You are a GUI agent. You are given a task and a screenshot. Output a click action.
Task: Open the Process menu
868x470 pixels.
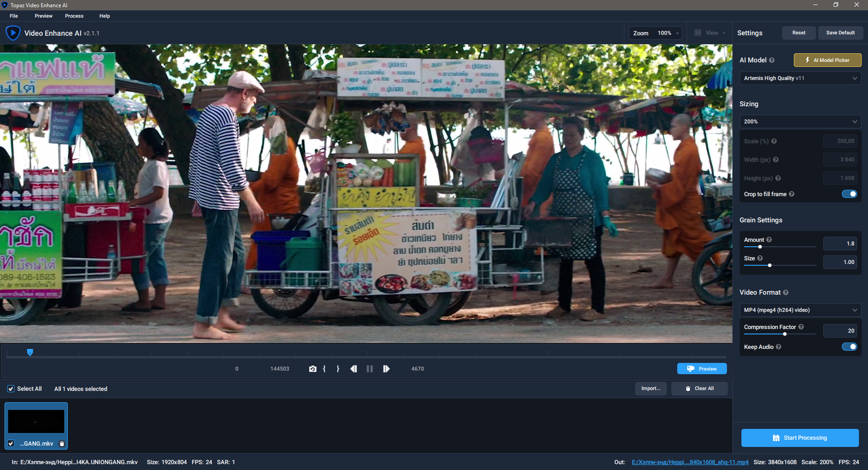[74, 16]
